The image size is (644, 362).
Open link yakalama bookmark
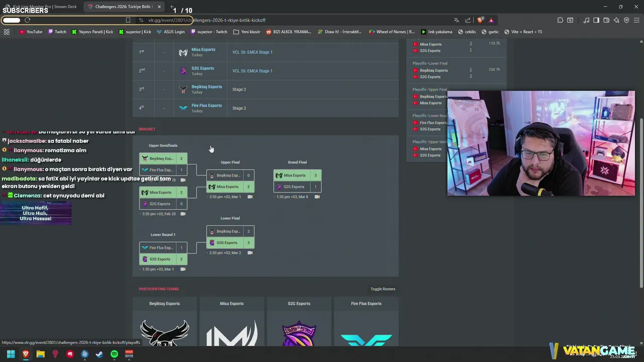pos(437,32)
